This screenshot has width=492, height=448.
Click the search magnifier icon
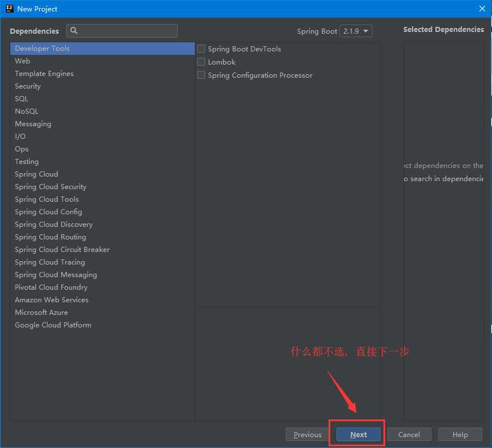pyautogui.click(x=74, y=30)
